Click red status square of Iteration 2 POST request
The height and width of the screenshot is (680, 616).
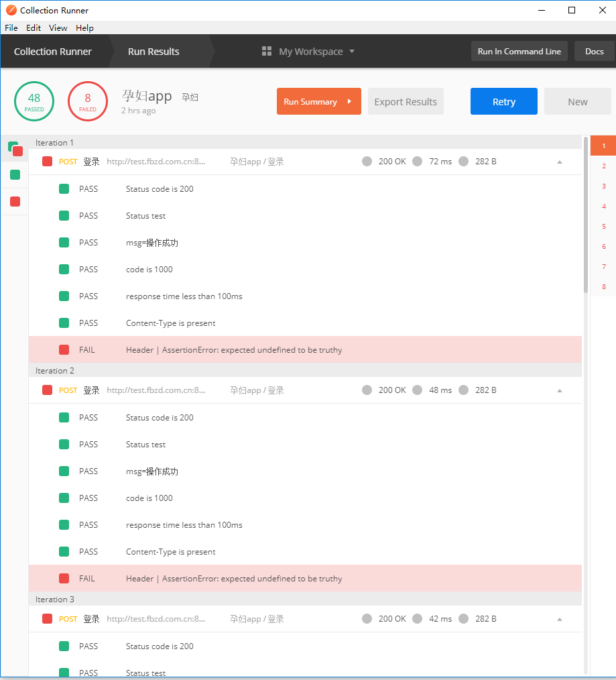coord(47,390)
